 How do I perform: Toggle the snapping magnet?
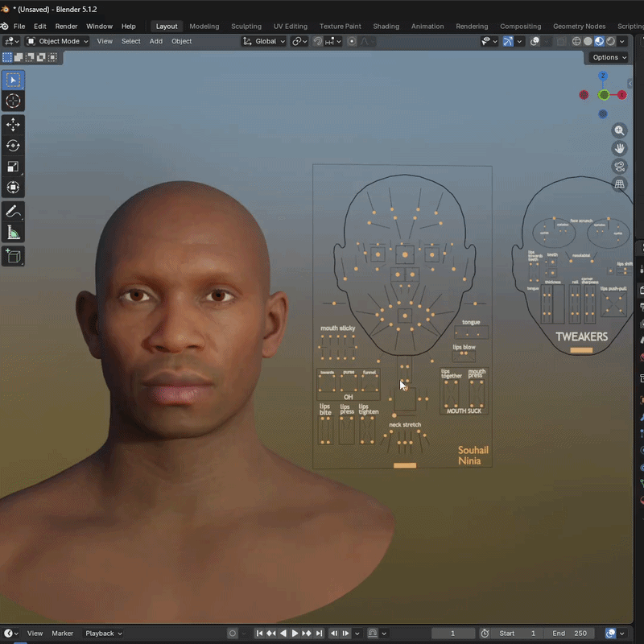pyautogui.click(x=317, y=42)
